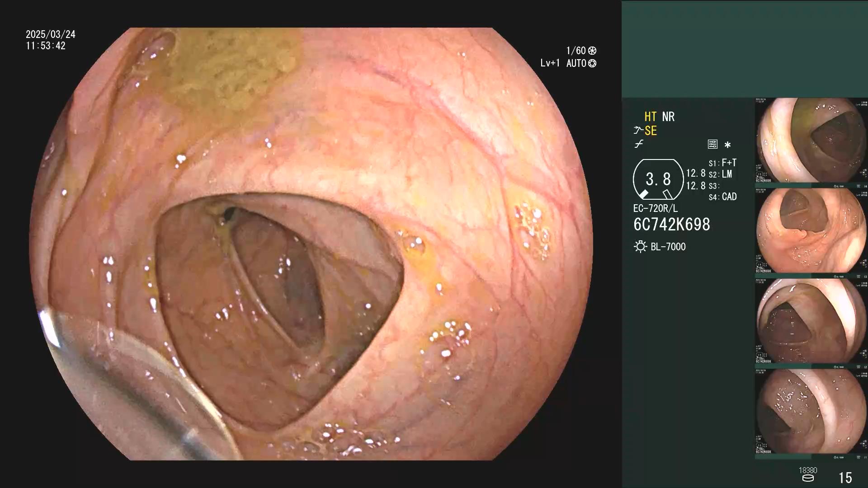Click the 1/60 shutter speed indicator
This screenshot has height=488, width=868.
[576, 51]
